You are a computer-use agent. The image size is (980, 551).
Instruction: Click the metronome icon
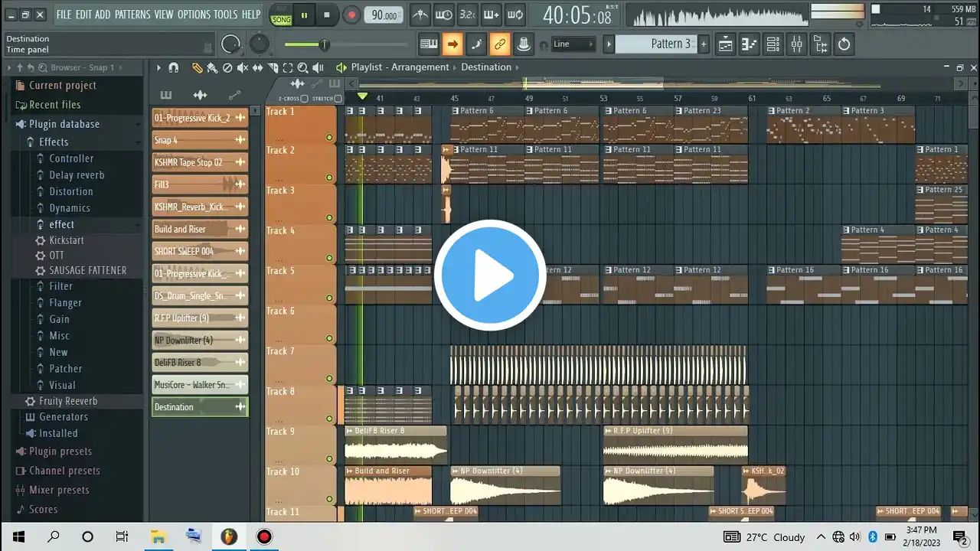[x=420, y=15]
